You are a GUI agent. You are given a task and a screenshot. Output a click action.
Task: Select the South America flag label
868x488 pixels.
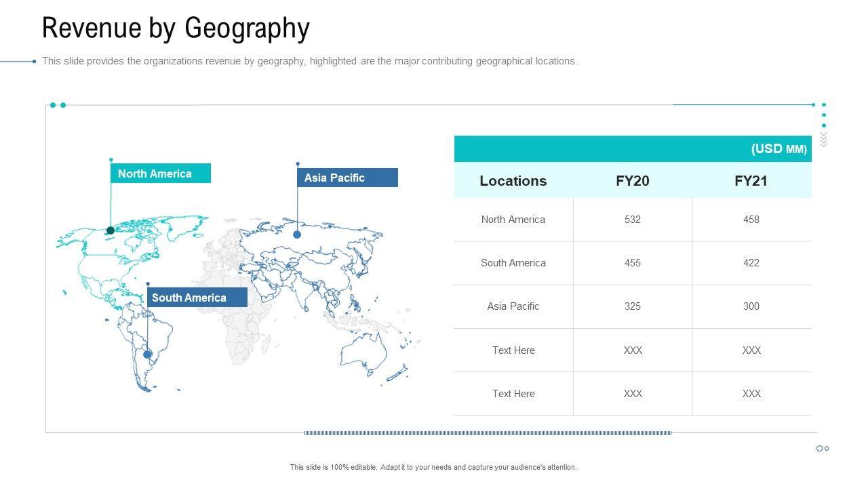point(197,298)
